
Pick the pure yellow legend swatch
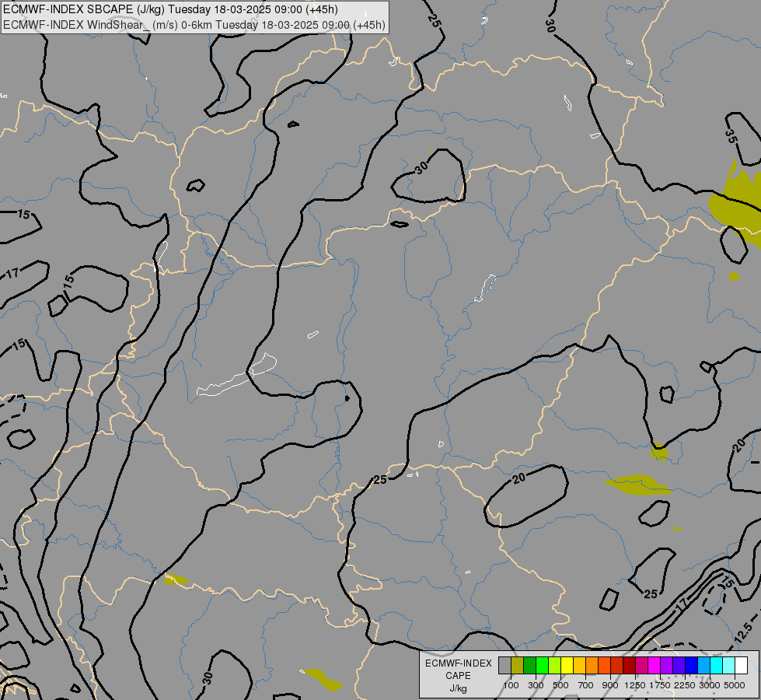click(567, 665)
